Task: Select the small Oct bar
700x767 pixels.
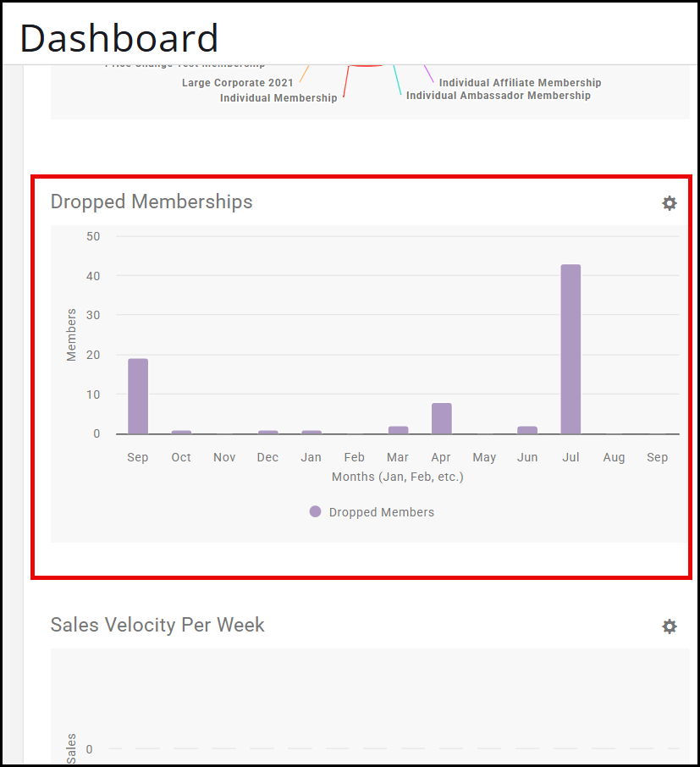Action: (x=181, y=432)
